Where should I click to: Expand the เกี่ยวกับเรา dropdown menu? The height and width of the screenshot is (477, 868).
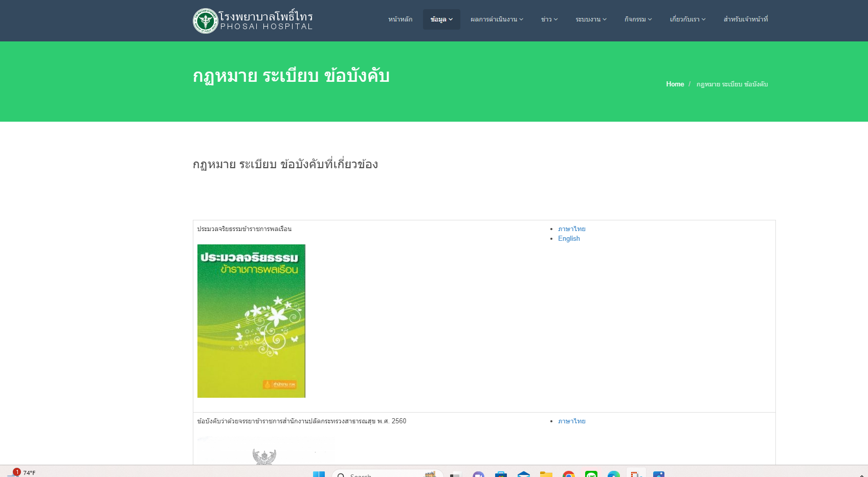(687, 19)
